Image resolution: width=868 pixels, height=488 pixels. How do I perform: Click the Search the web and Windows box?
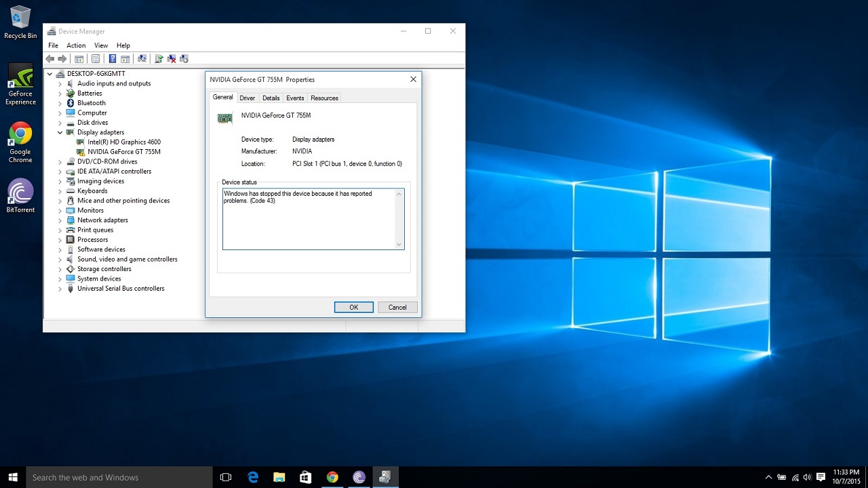[x=119, y=477]
